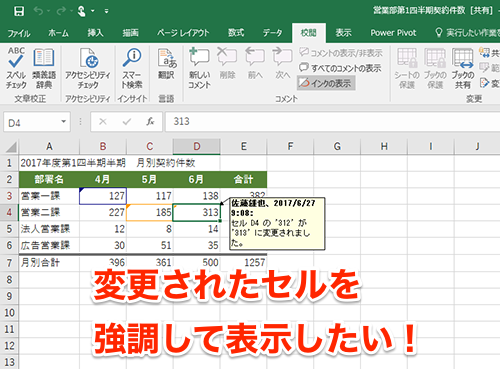Select row 7 header

[9, 263]
